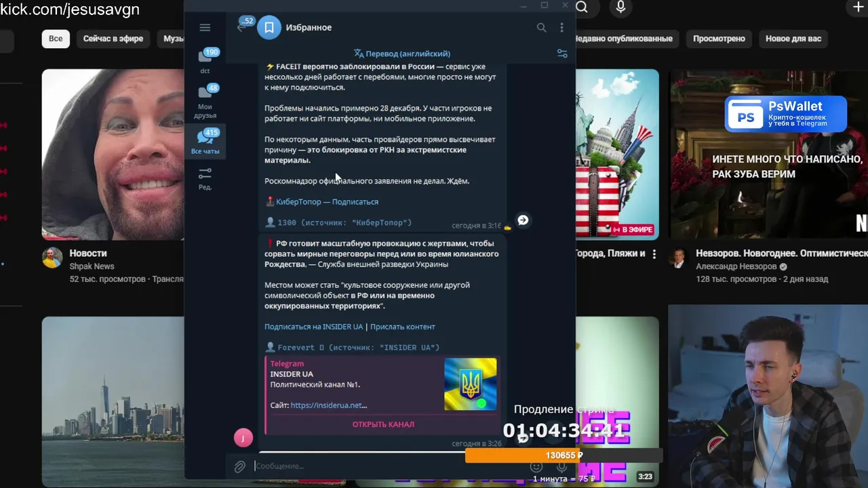Open the Новости video thumbnail
This screenshot has height=488, width=868.
point(113,155)
